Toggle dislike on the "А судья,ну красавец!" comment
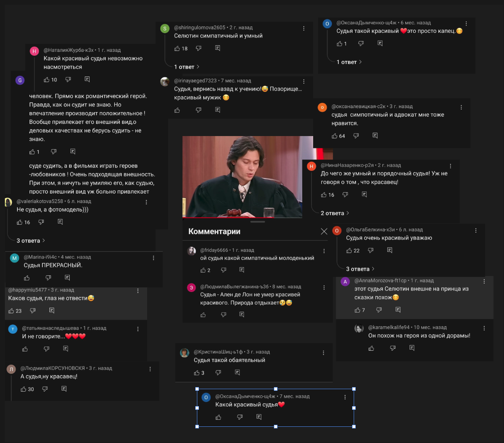The height and width of the screenshot is (443, 504). tap(45, 389)
